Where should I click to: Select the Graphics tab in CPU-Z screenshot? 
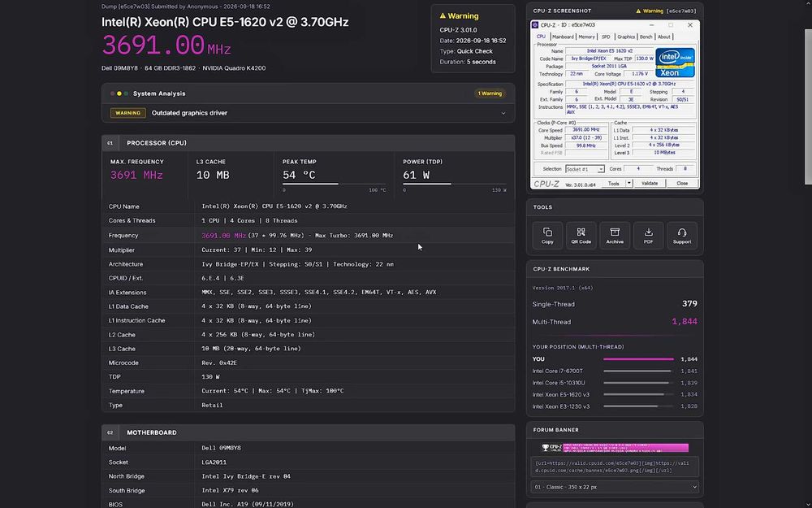[626, 37]
